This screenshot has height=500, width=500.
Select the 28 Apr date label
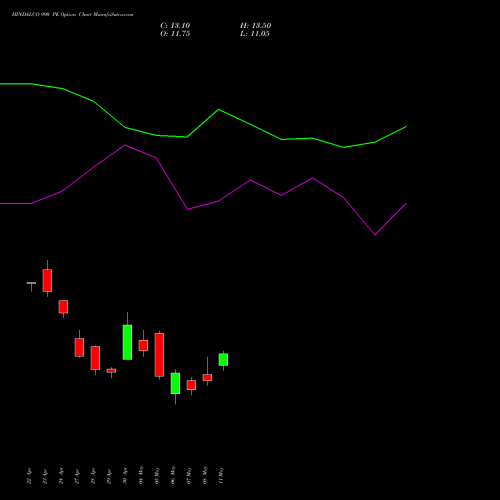[93, 476]
